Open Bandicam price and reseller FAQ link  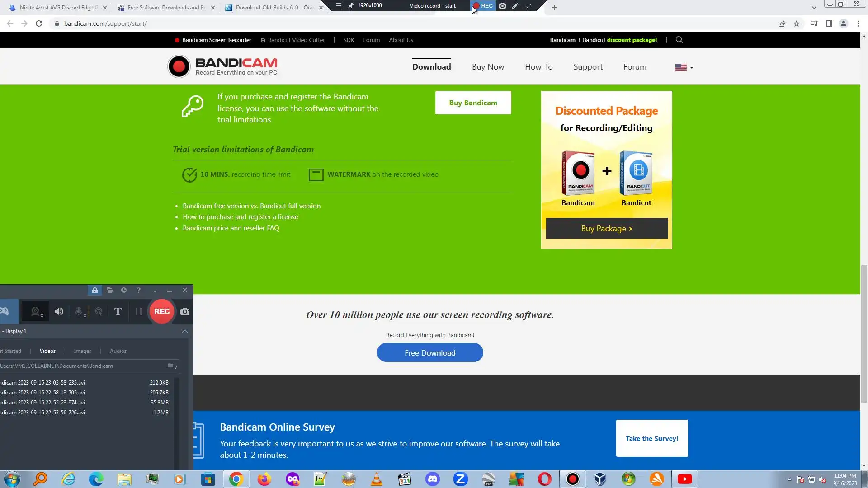pyautogui.click(x=231, y=228)
